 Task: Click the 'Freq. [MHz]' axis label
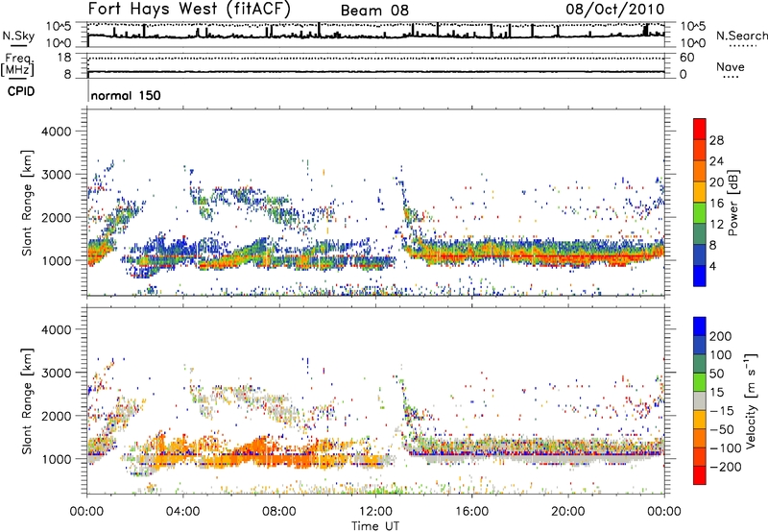[x=17, y=65]
